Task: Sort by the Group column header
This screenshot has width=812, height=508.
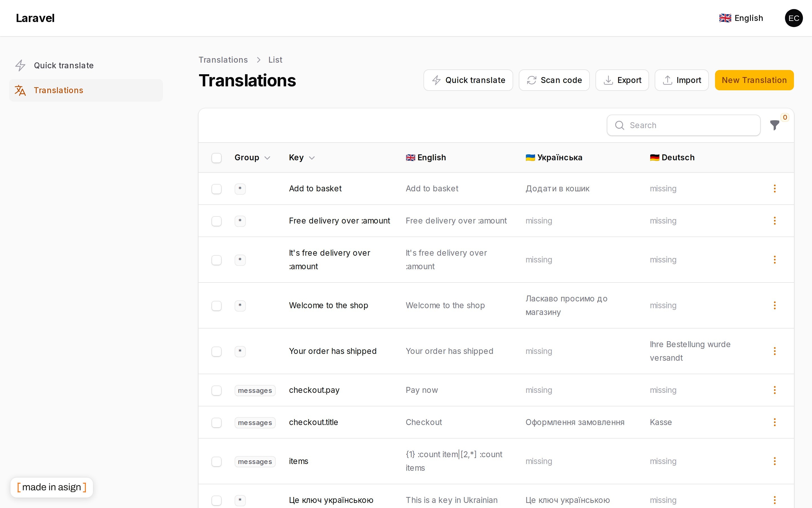Action: (x=252, y=157)
